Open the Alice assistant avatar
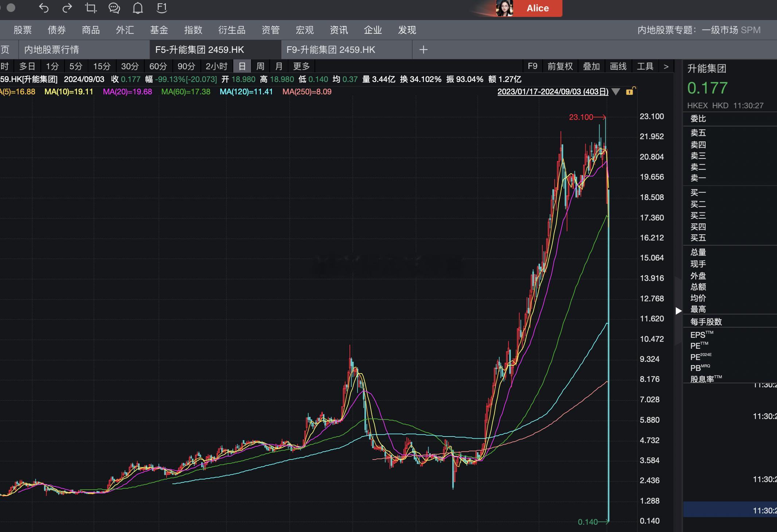777x532 pixels. (x=504, y=8)
